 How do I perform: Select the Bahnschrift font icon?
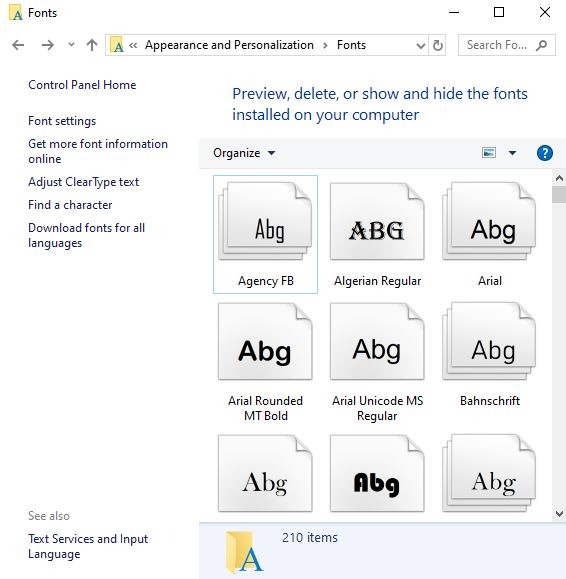(489, 342)
